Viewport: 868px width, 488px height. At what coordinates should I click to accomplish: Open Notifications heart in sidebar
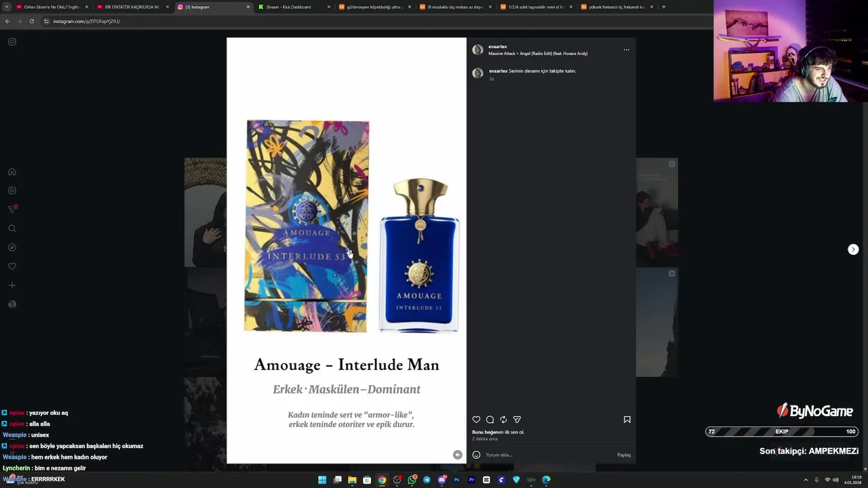coord(12,266)
